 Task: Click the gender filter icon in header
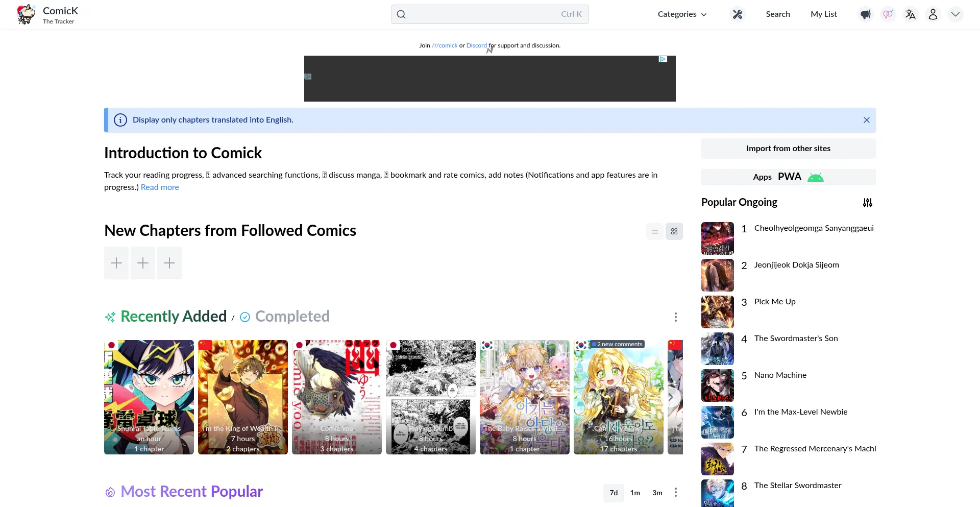click(x=888, y=14)
